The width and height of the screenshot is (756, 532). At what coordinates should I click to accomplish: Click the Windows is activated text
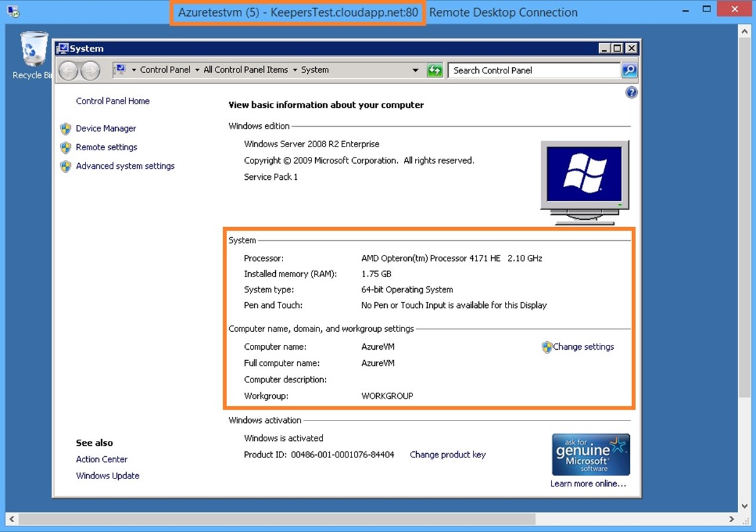(x=284, y=438)
